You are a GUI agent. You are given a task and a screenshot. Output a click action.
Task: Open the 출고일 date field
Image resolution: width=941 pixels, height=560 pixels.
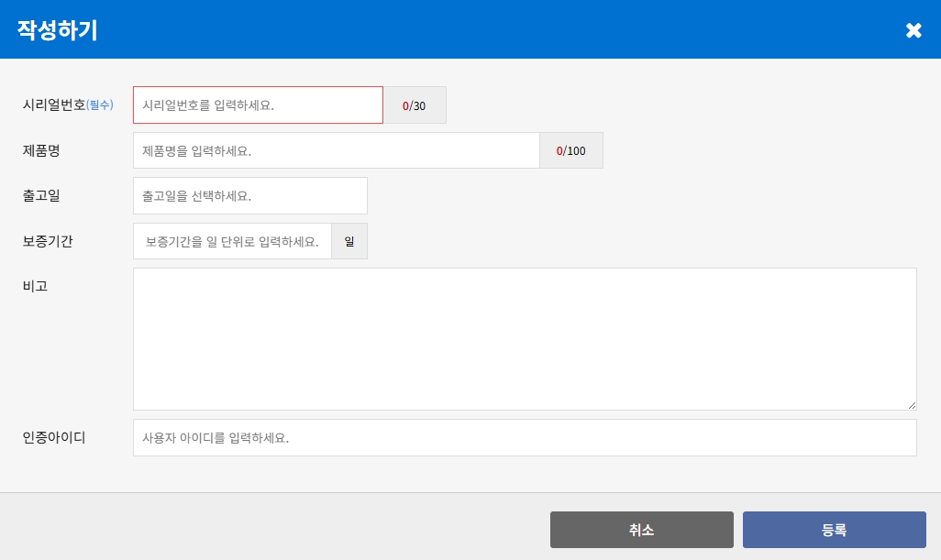click(x=250, y=195)
